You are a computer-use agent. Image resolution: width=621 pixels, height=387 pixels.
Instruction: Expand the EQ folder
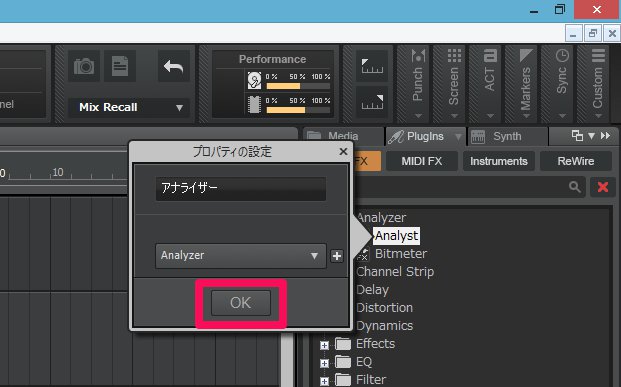tap(324, 363)
